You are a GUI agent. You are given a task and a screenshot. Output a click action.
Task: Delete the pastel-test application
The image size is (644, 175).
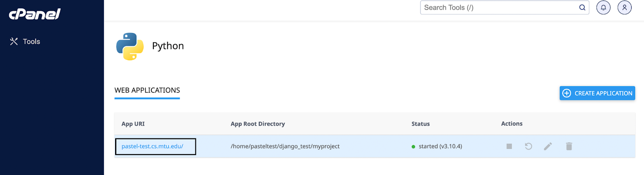pyautogui.click(x=569, y=146)
